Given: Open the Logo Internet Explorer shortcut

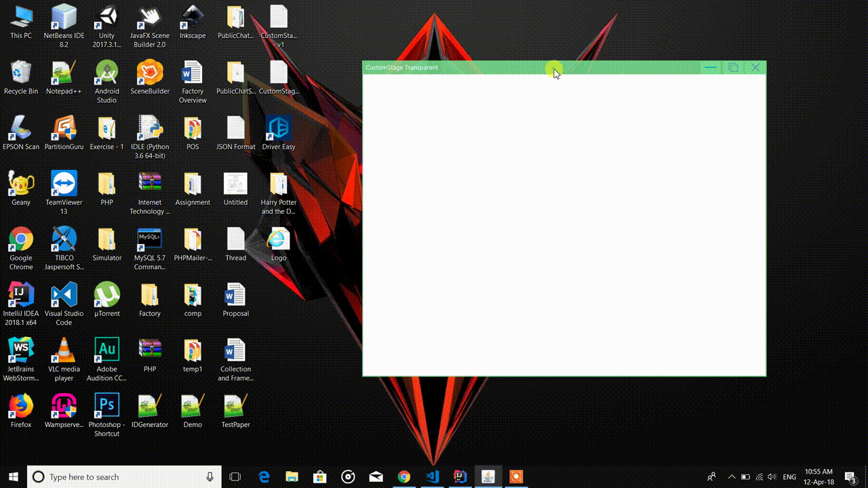Looking at the screenshot, I should pos(279,244).
